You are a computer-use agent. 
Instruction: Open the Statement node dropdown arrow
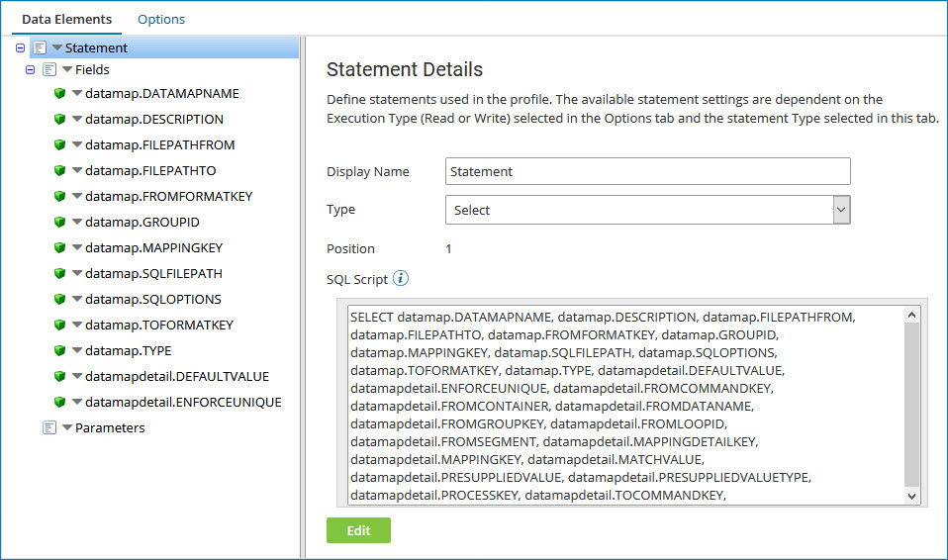tap(56, 47)
